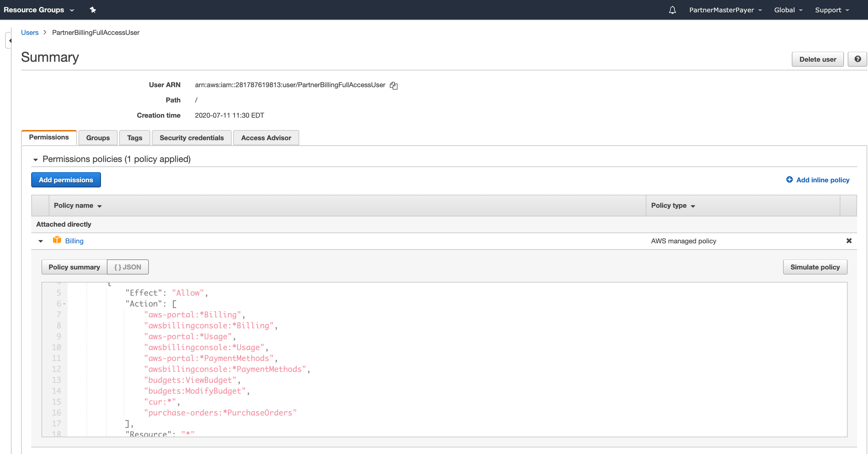This screenshot has width=868, height=454.
Task: Switch to the Security credentials tab
Action: 191,138
